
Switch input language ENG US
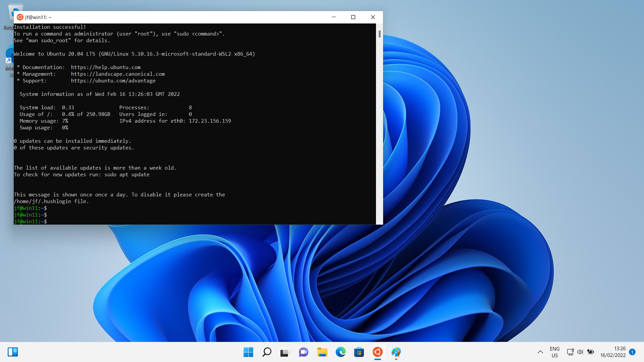pyautogui.click(x=555, y=352)
